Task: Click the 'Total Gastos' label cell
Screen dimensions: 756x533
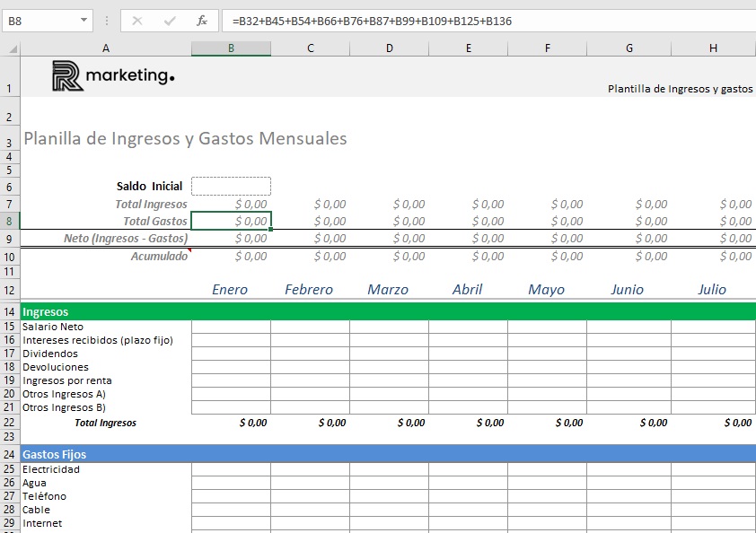Action: pyautogui.click(x=155, y=222)
